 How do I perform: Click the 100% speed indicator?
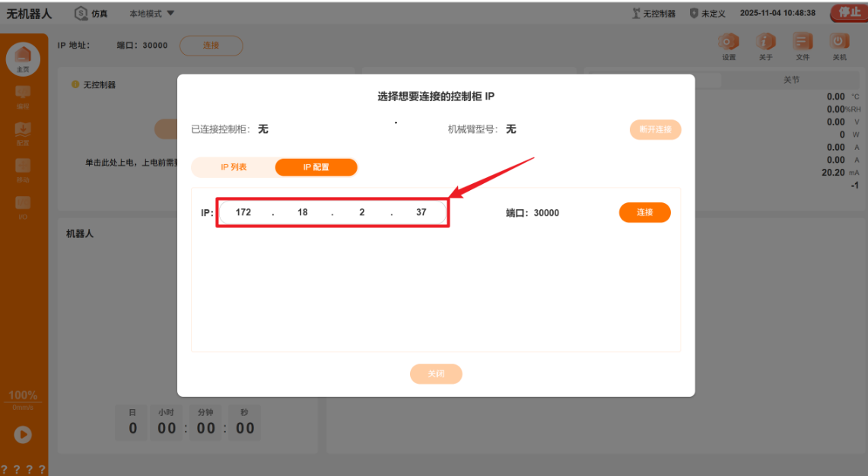pyautogui.click(x=23, y=394)
